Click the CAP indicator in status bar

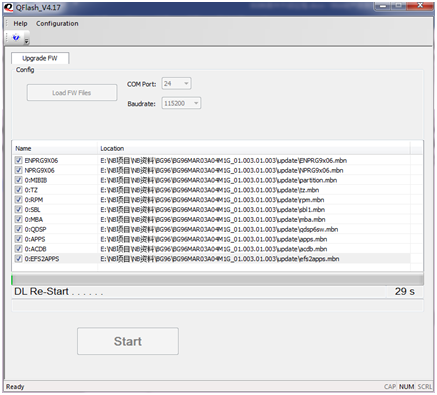390,387
